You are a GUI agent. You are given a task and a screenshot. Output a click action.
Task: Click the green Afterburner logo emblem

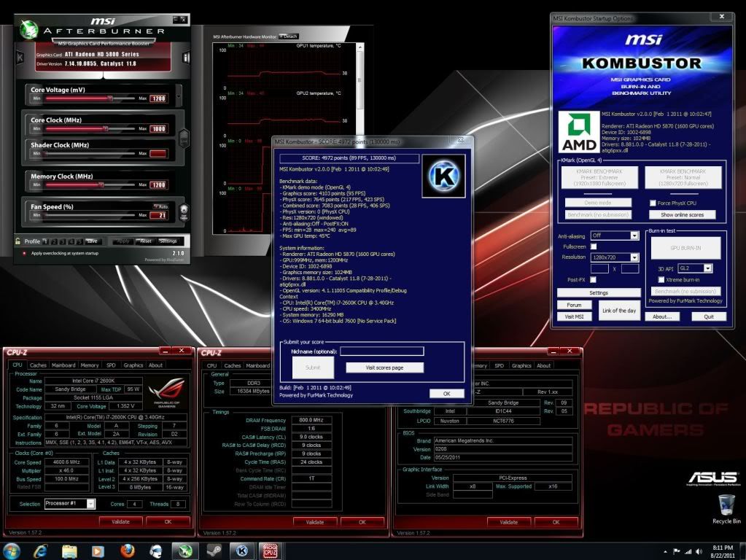[x=29, y=30]
